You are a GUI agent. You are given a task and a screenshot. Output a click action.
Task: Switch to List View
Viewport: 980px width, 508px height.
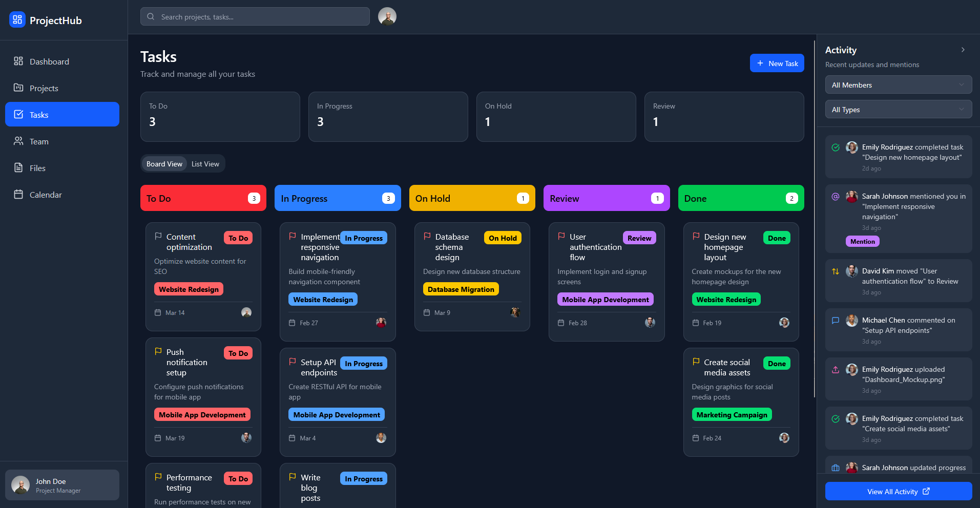coord(205,164)
